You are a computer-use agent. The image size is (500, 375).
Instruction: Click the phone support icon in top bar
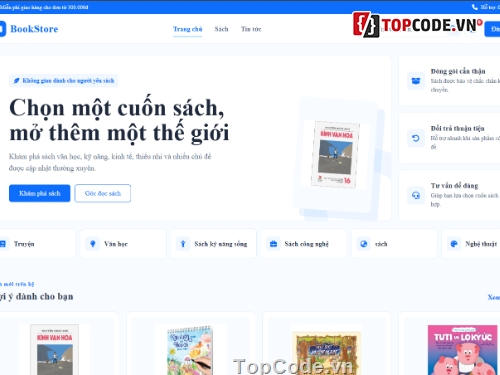(475, 7)
